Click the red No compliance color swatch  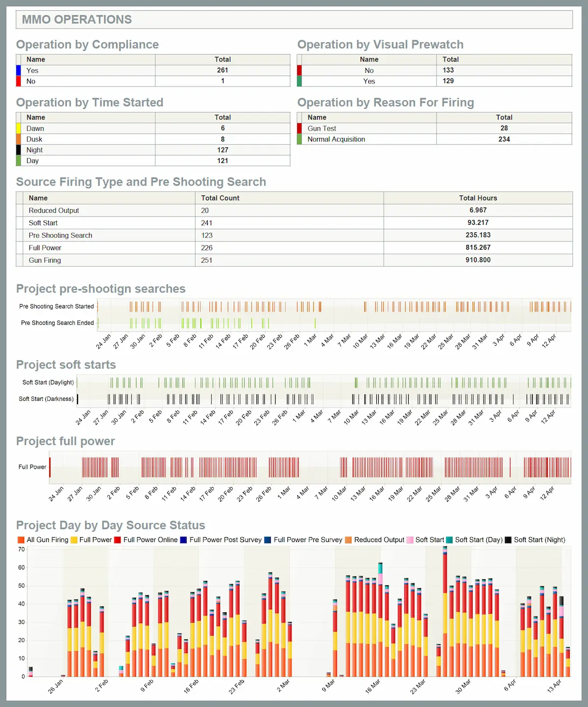tap(19, 82)
